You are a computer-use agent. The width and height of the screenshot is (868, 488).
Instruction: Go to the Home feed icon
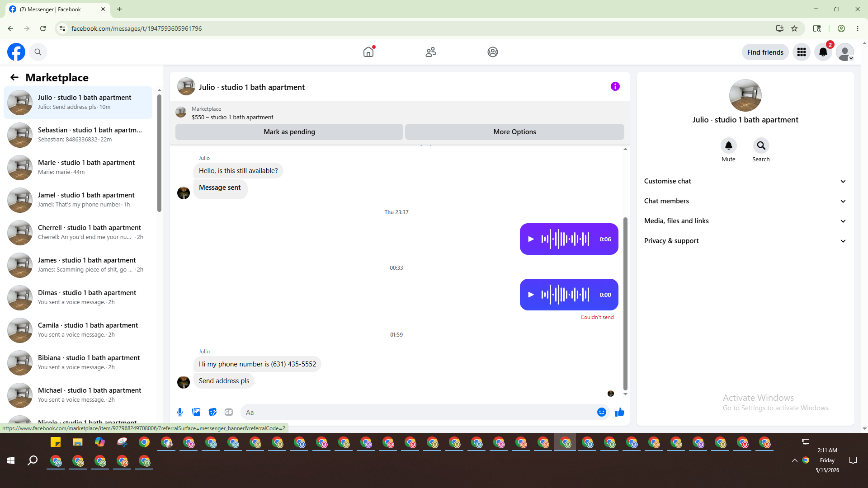tap(368, 52)
